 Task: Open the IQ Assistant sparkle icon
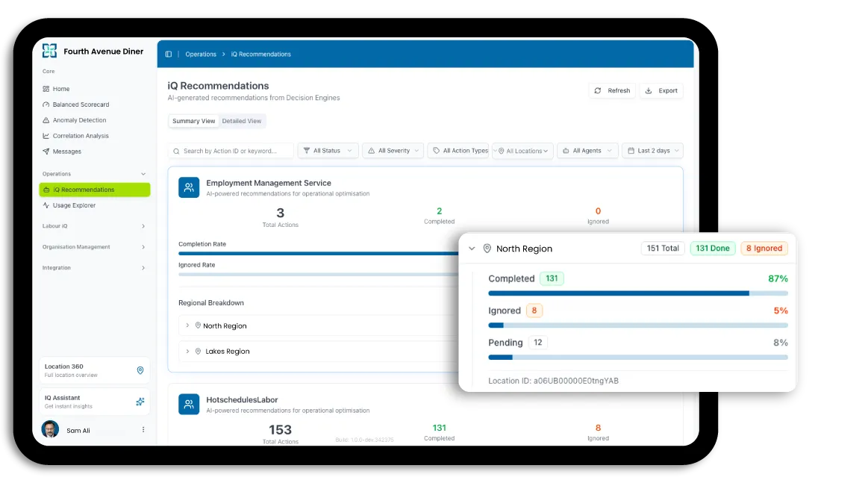point(140,402)
